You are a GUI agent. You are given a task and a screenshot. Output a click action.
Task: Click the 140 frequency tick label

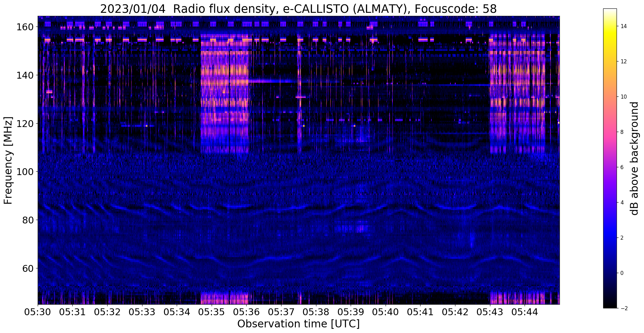coord(25,75)
